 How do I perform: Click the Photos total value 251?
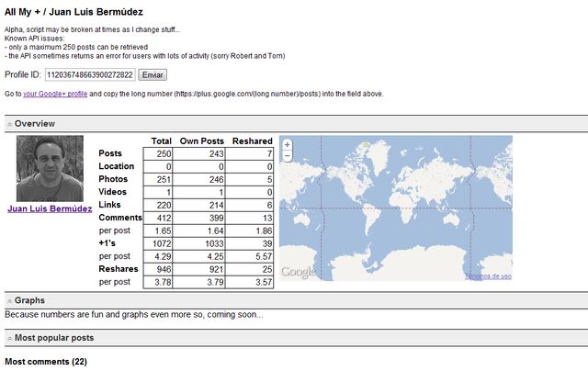pyautogui.click(x=164, y=179)
